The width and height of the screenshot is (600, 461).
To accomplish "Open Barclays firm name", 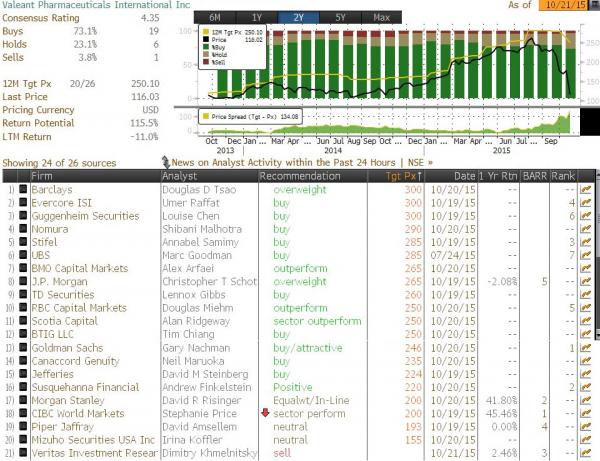I will coord(52,189).
